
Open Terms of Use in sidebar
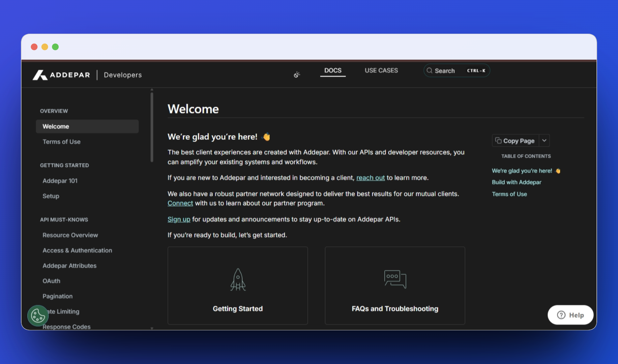[x=61, y=142]
